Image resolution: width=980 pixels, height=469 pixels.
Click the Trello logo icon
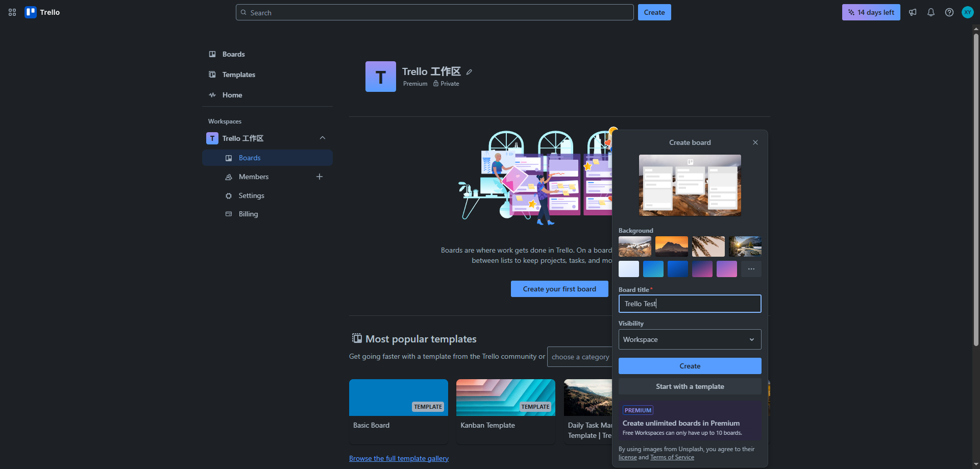click(x=31, y=12)
